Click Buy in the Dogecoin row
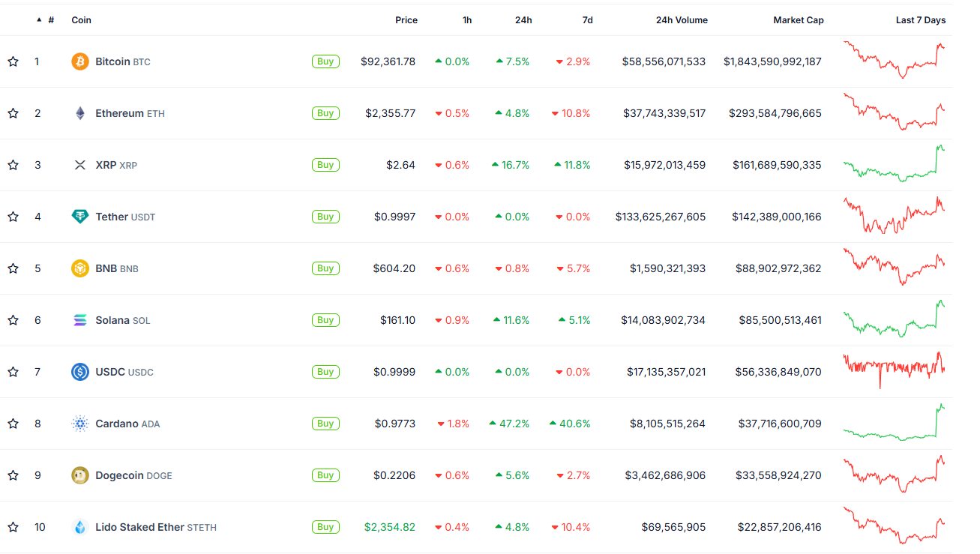Screen dimensions: 980x554 (325, 475)
